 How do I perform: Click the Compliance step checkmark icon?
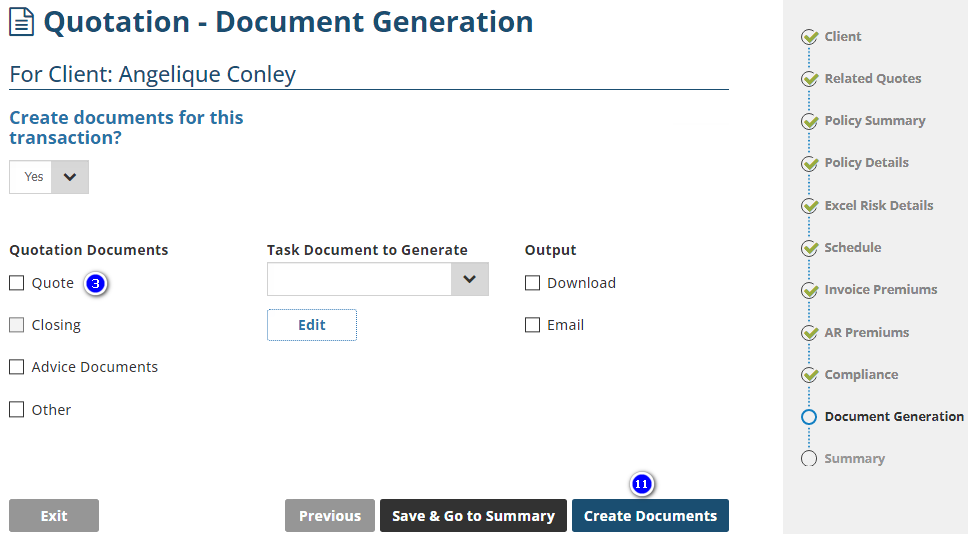pos(809,375)
